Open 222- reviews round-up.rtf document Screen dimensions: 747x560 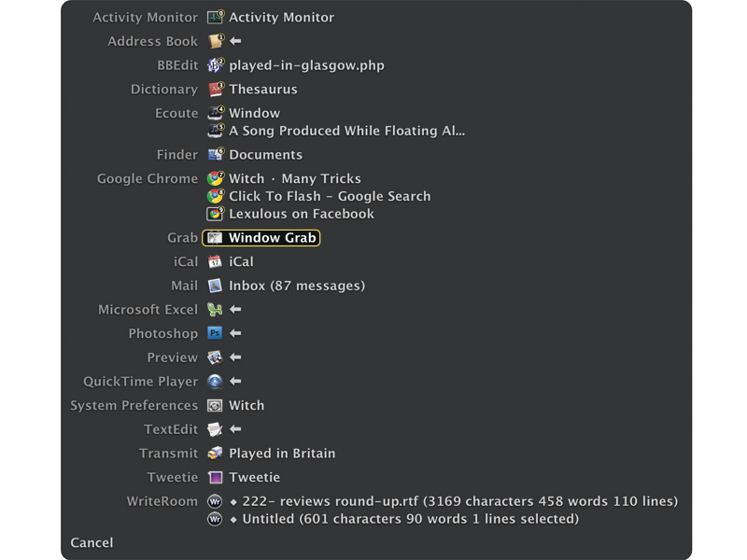tap(454, 501)
